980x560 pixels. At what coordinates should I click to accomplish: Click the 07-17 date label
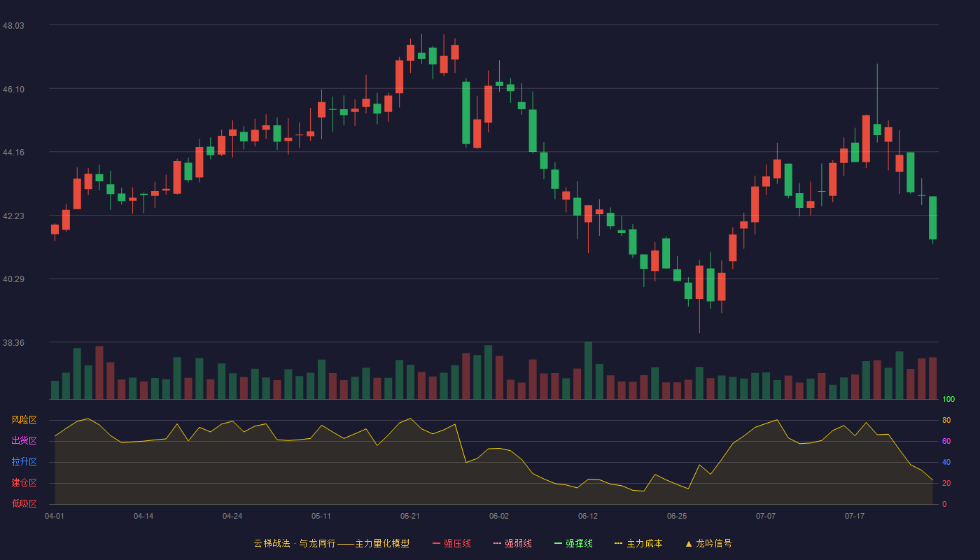pos(855,516)
